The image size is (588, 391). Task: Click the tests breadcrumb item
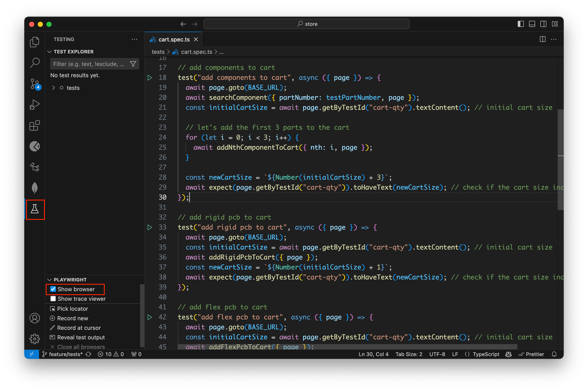coord(158,52)
